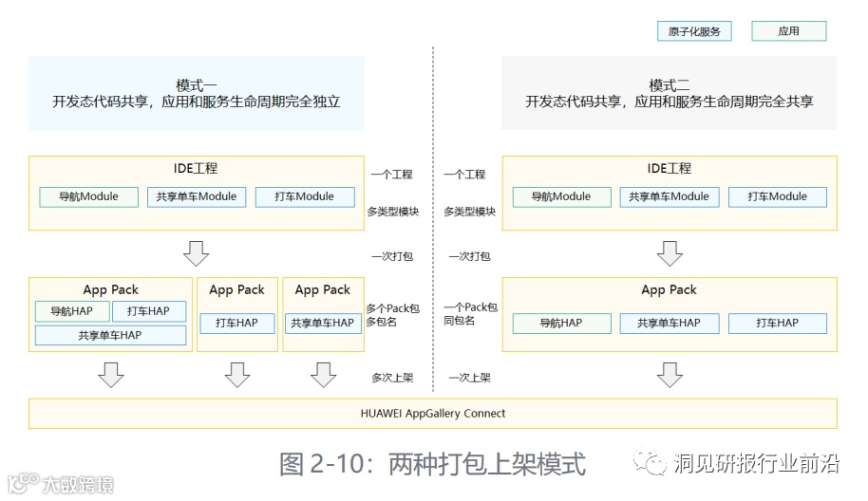Click 打车HAP in the middle 模式一 App Pack
The width and height of the screenshot is (868, 501).
click(x=236, y=323)
